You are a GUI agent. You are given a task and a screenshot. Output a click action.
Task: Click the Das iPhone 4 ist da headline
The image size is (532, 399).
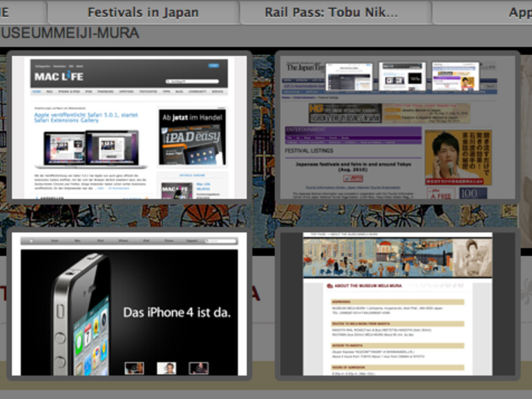pyautogui.click(x=177, y=312)
